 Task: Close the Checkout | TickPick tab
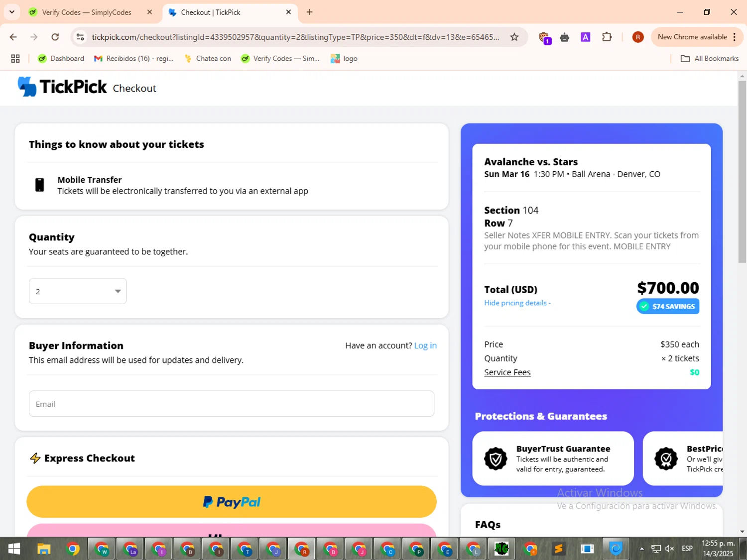pos(288,12)
